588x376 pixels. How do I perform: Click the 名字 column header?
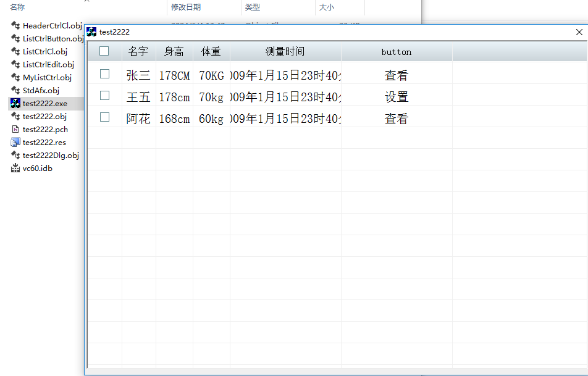pyautogui.click(x=138, y=51)
